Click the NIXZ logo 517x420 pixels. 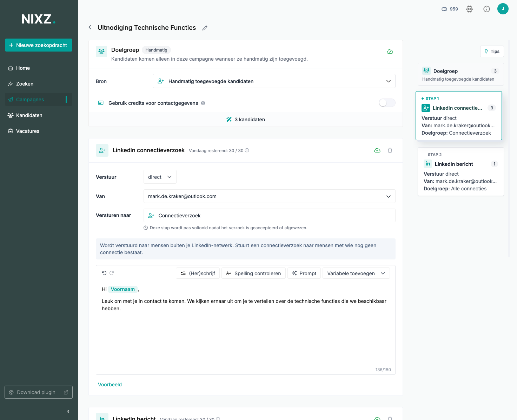(x=39, y=19)
